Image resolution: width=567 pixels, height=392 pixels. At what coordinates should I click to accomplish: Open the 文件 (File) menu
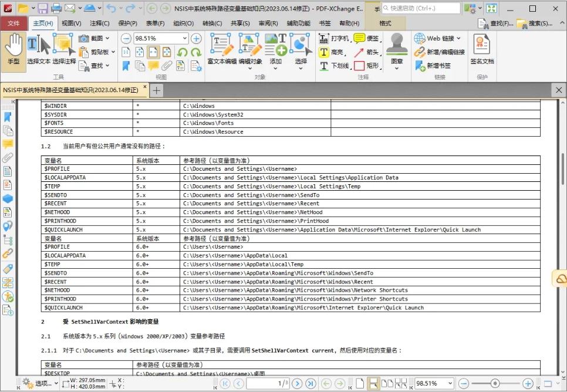pos(14,23)
